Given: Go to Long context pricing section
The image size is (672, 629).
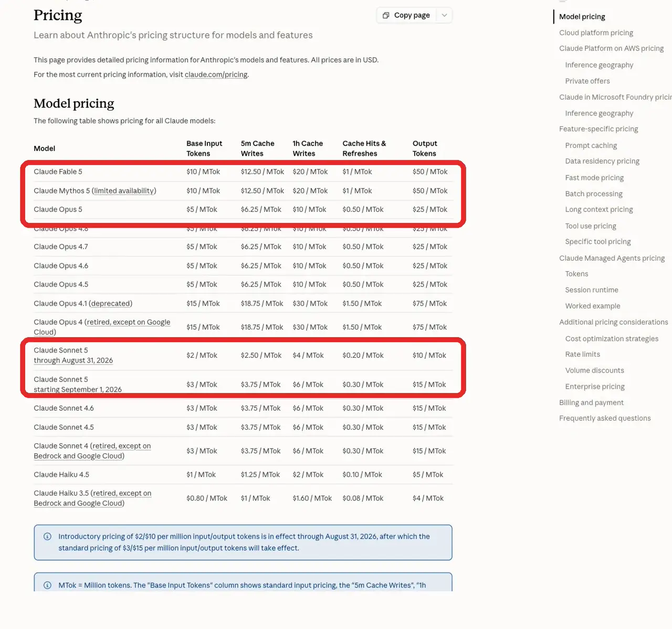Looking at the screenshot, I should point(598,209).
